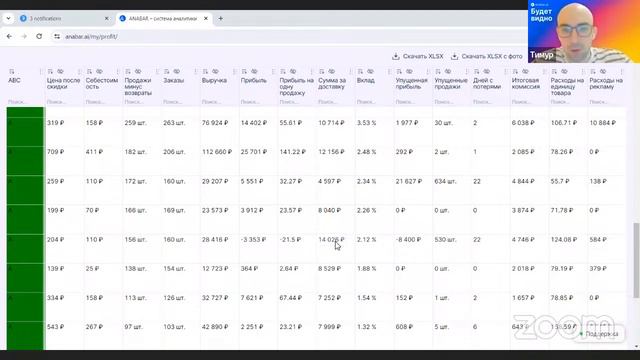Hide the Вклад column
The height and width of the screenshot is (360, 640).
coord(370,72)
